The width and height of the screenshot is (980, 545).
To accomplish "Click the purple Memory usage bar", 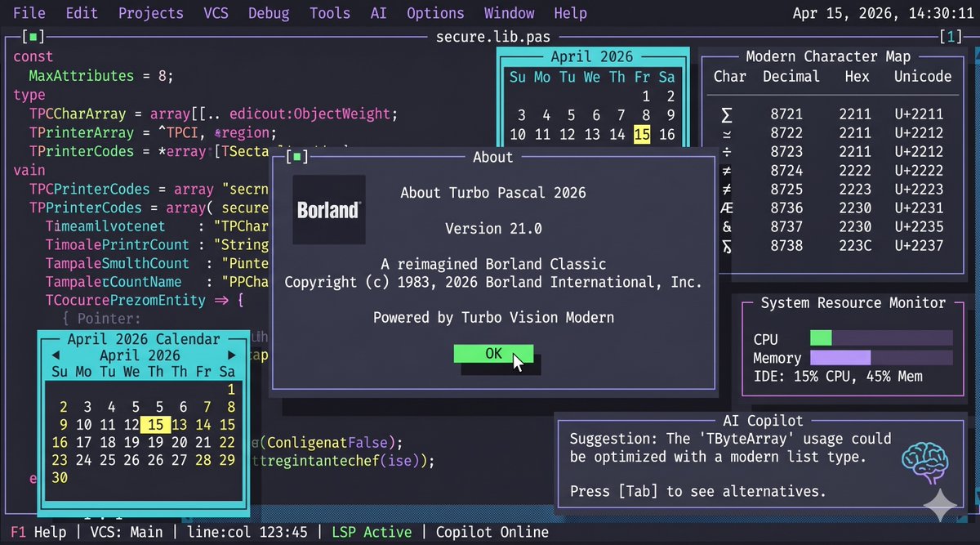I will point(840,357).
